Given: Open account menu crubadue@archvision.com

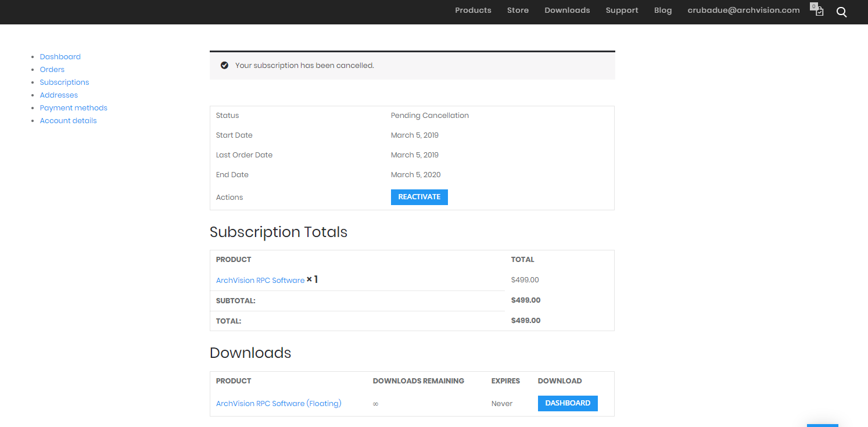Looking at the screenshot, I should tap(744, 10).
